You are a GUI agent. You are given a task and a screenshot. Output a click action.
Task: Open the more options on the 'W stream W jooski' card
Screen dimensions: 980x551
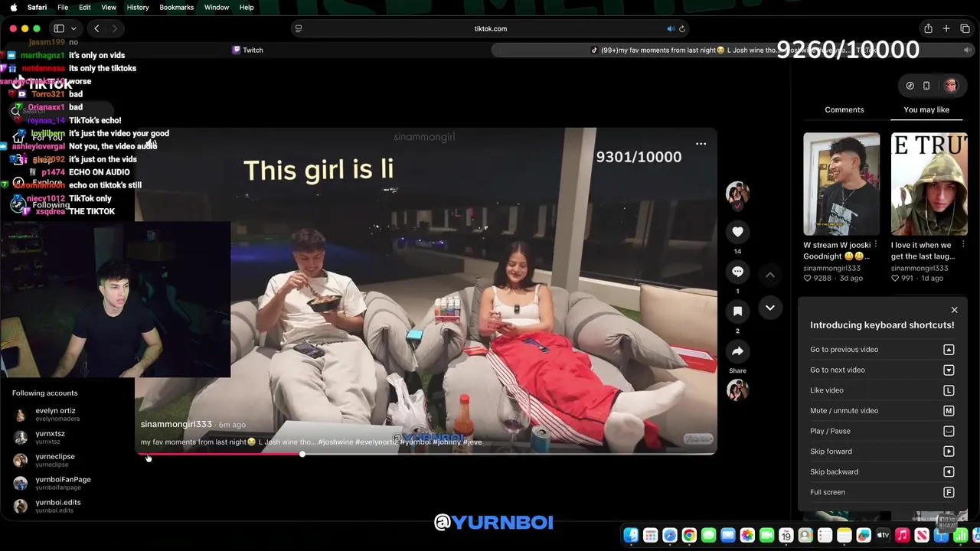876,245
